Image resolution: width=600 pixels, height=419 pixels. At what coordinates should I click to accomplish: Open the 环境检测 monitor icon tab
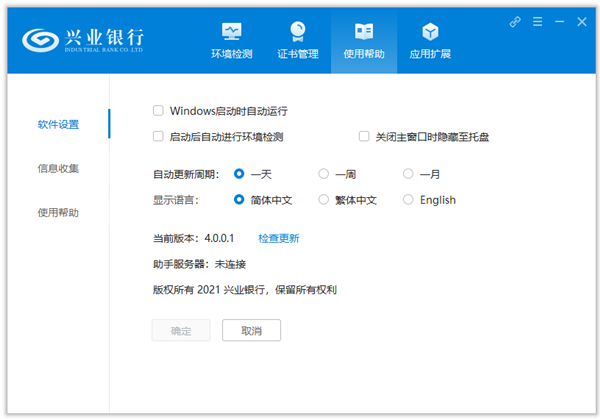[x=232, y=41]
